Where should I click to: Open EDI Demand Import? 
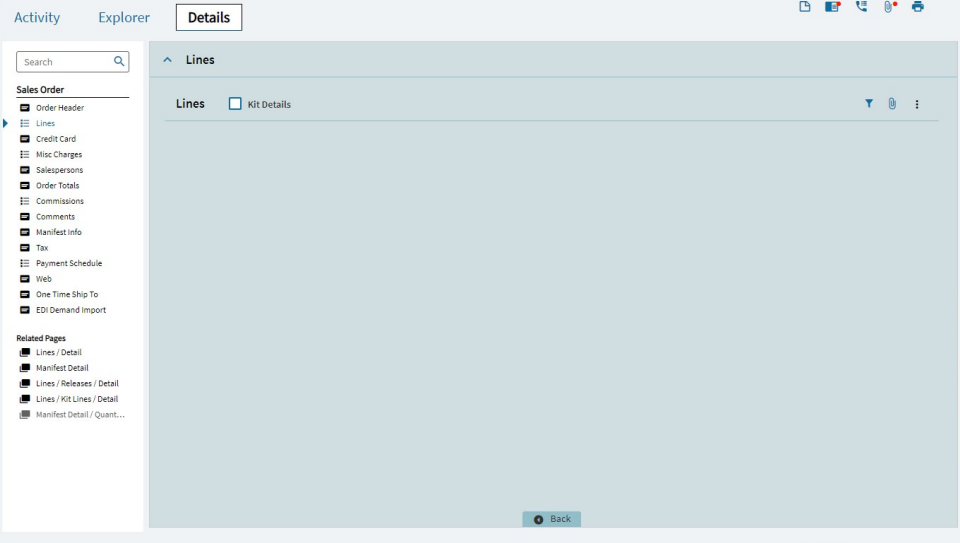coord(71,310)
